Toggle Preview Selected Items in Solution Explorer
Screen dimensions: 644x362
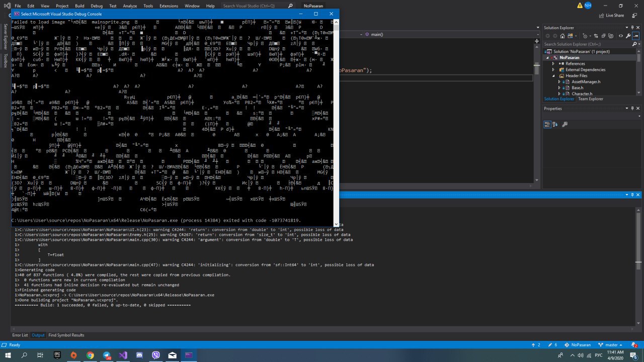point(636,36)
